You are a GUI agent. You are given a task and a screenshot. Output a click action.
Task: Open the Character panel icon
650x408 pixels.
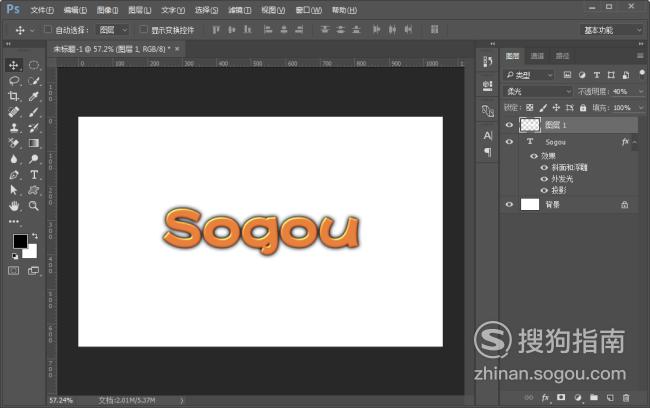click(x=488, y=136)
